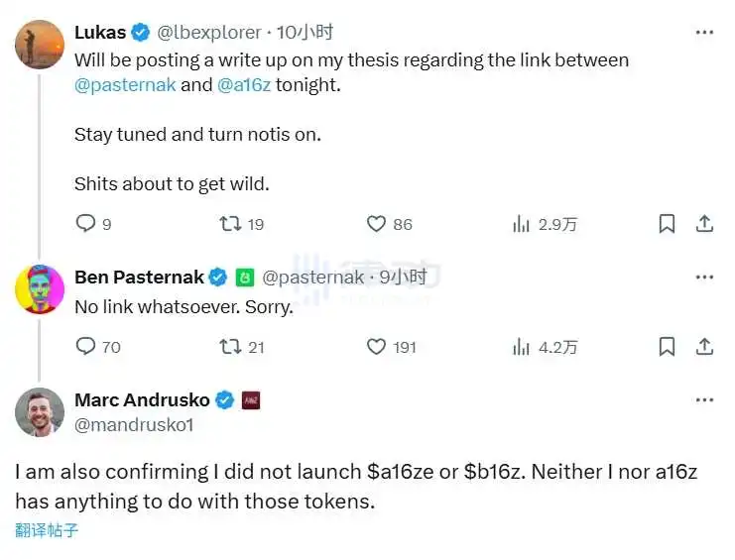Share Ben Pasternak's reply
This screenshot has width=735, height=560.
[703, 346]
